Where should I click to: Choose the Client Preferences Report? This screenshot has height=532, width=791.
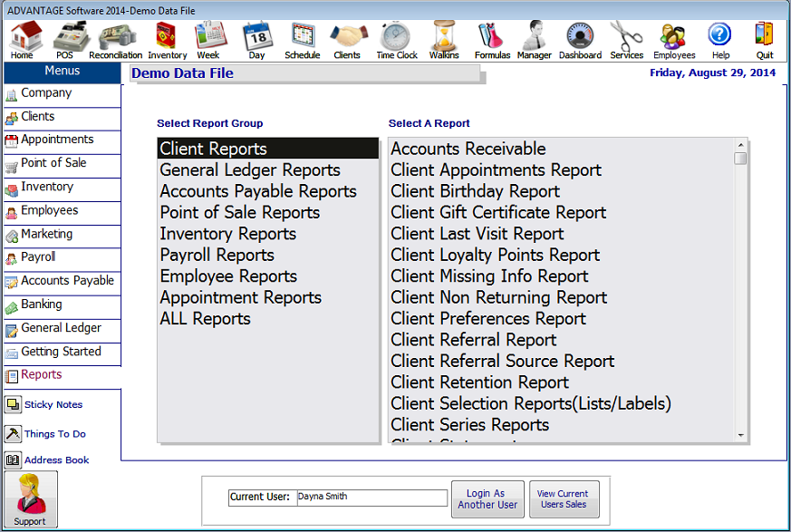coord(562,318)
